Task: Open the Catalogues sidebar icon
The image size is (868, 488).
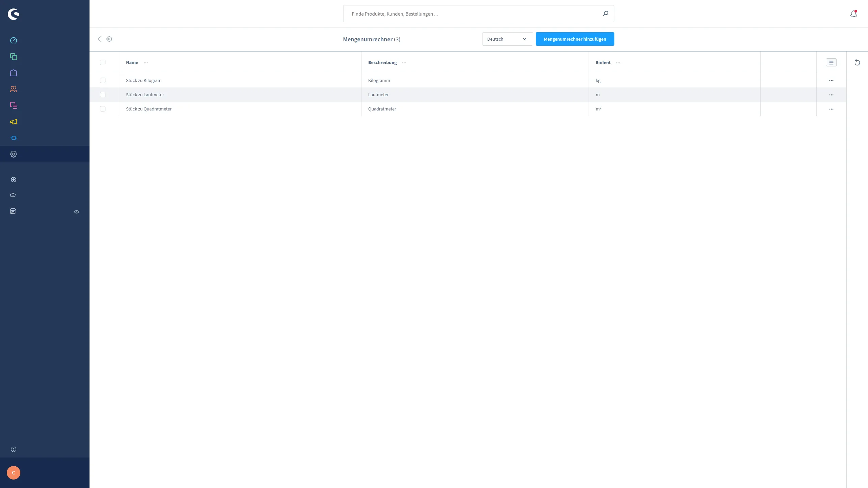Action: (14, 57)
